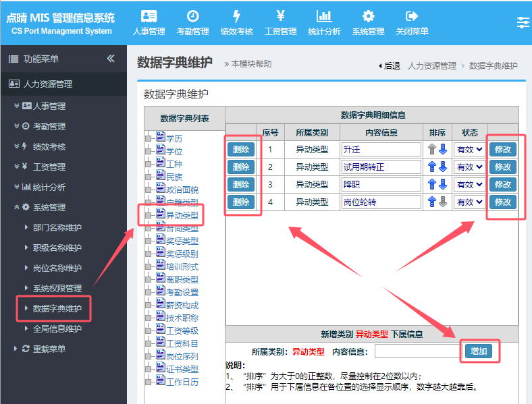Delete the 升迁 entry

coord(241,150)
